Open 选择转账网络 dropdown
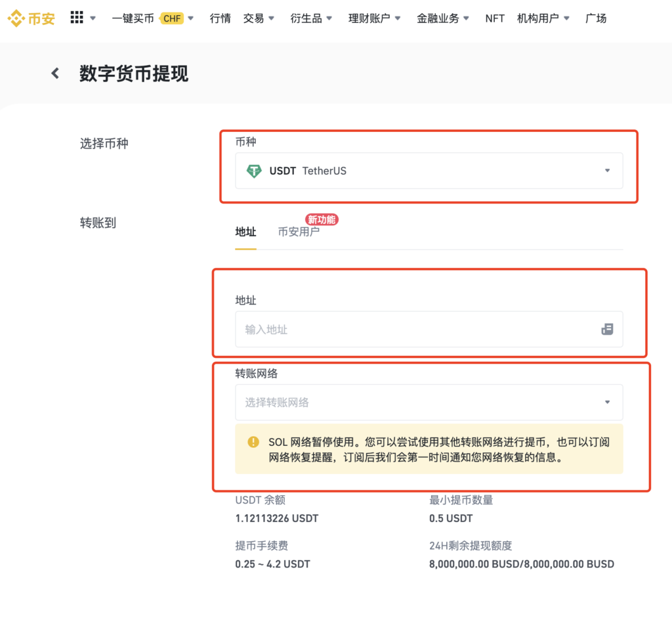The image size is (672, 618). pyautogui.click(x=429, y=403)
